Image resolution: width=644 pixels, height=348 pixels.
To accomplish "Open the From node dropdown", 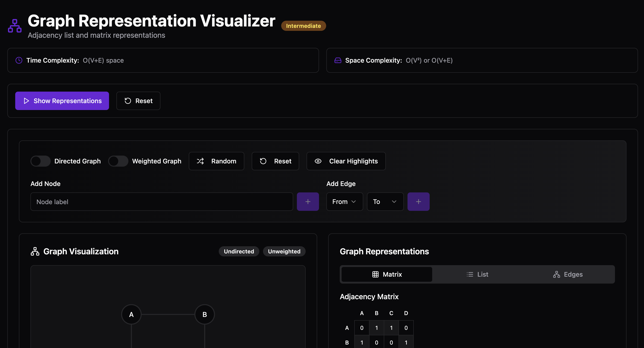I will (x=345, y=201).
